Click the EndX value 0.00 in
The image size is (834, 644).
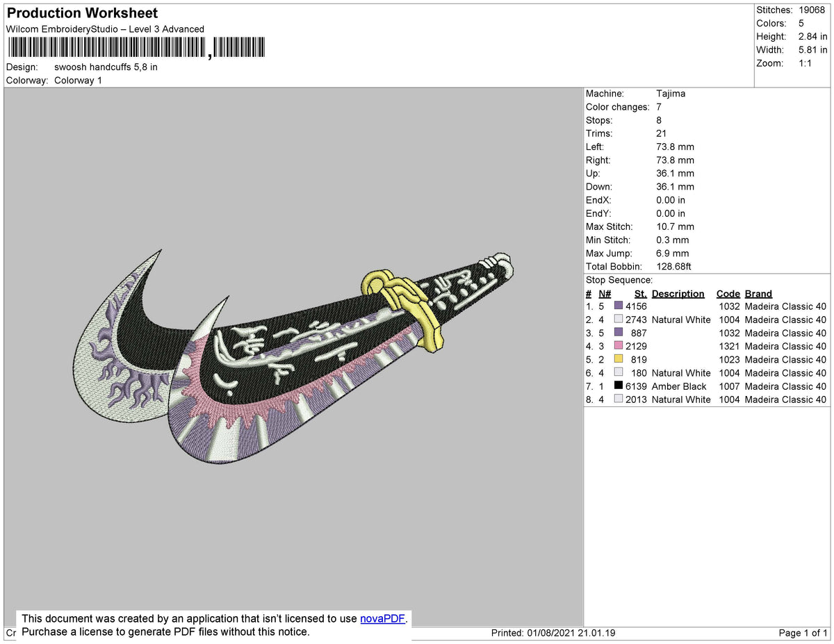[671, 200]
